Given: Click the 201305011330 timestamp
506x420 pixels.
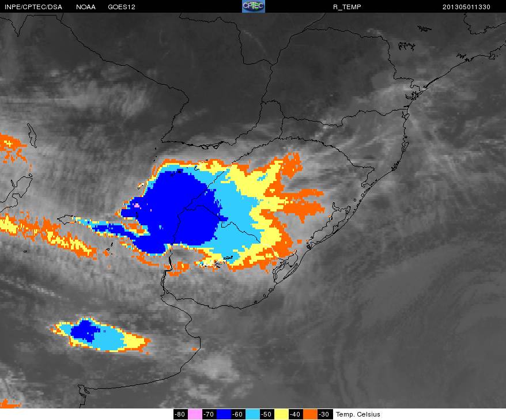Looking at the screenshot, I should click(466, 7).
